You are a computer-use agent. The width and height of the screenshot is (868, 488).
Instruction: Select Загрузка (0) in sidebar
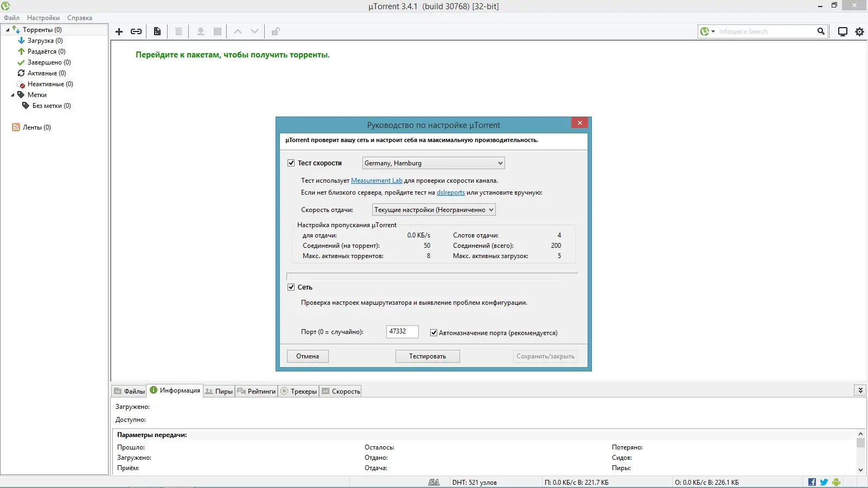(45, 41)
